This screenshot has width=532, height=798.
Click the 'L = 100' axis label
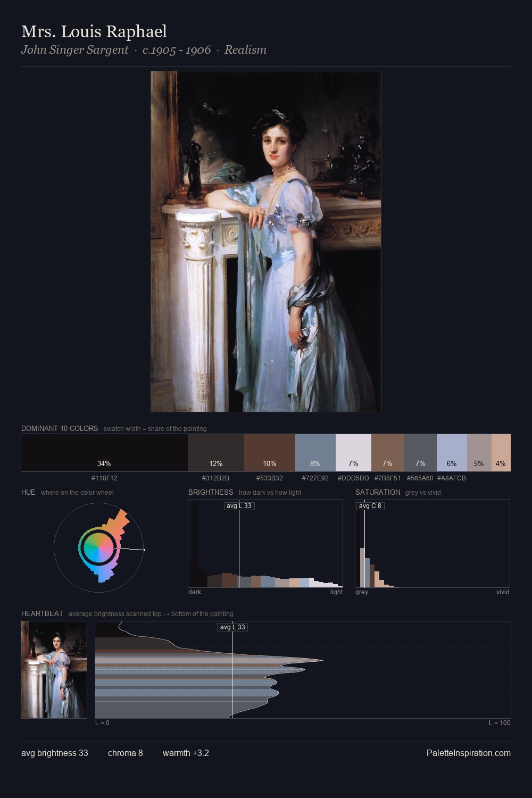click(500, 723)
